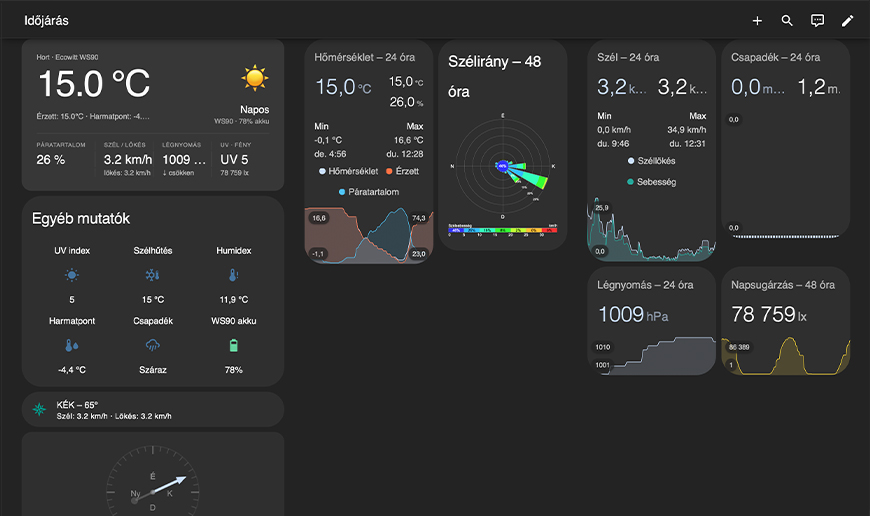
Task: Click the UV index sun icon
Action: pos(72,275)
